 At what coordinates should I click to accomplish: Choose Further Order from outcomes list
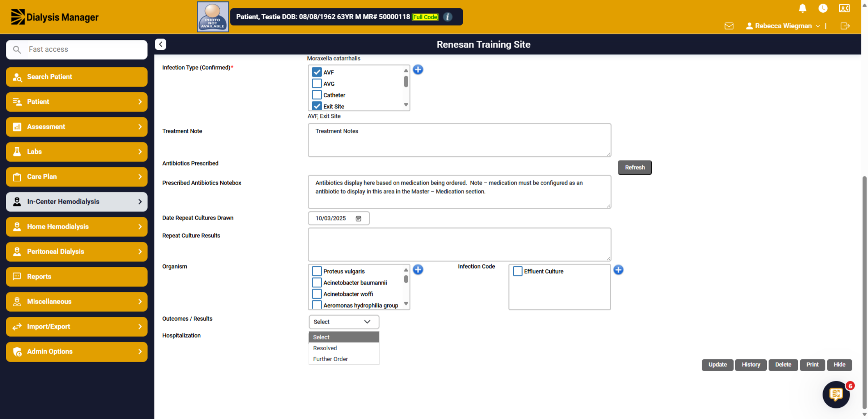(x=344, y=359)
